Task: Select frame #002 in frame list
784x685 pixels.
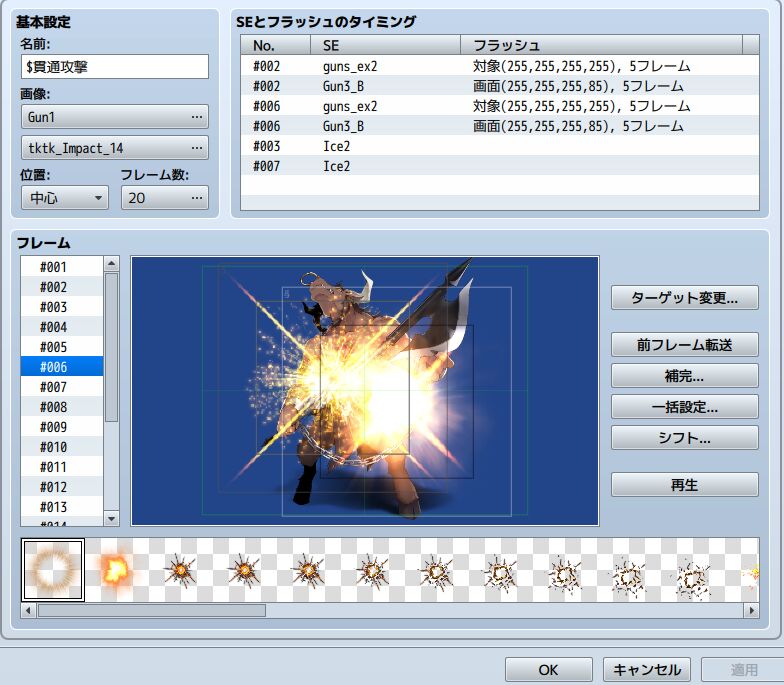Action: [62, 287]
